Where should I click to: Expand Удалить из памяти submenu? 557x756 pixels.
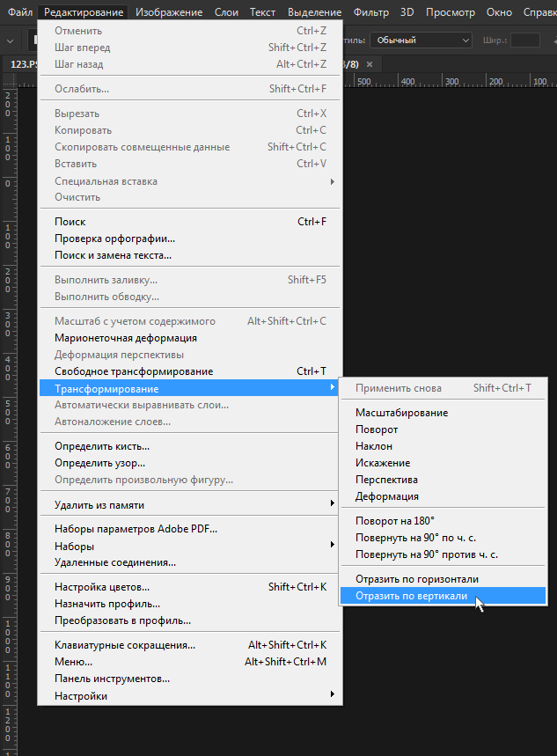point(189,505)
